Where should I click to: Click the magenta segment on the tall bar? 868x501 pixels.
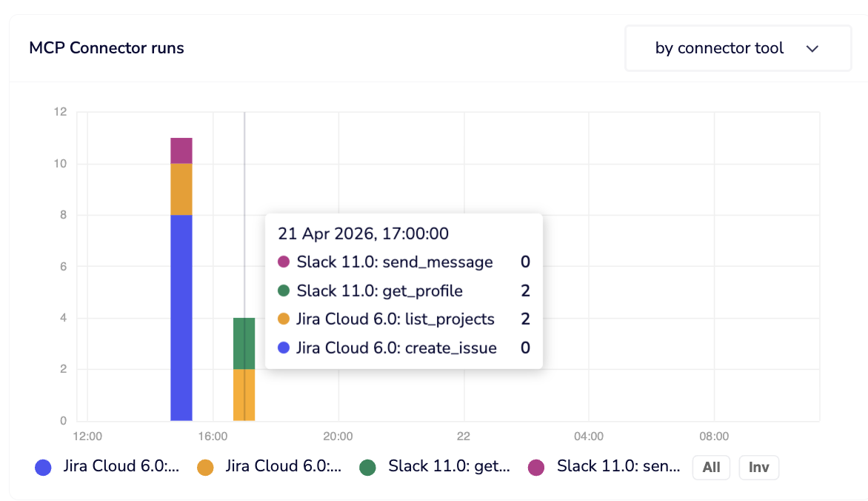coord(181,150)
